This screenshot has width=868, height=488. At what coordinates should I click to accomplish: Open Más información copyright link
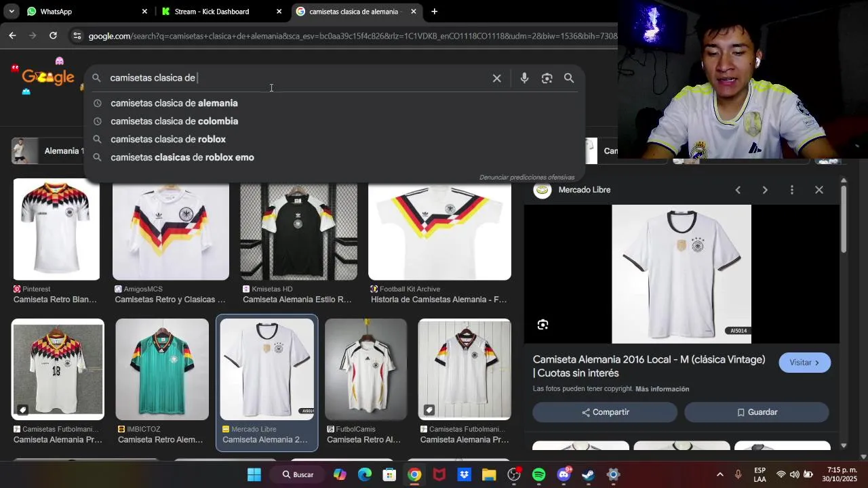point(662,389)
